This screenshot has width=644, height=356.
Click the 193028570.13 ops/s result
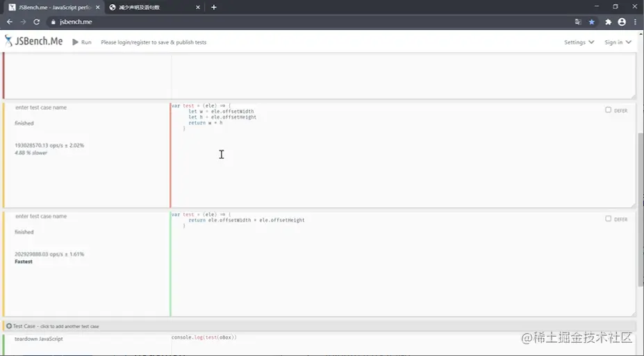click(x=49, y=145)
